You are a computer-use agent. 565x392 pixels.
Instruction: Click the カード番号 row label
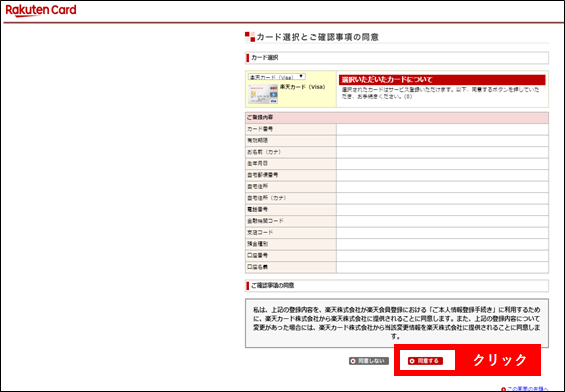[260, 129]
